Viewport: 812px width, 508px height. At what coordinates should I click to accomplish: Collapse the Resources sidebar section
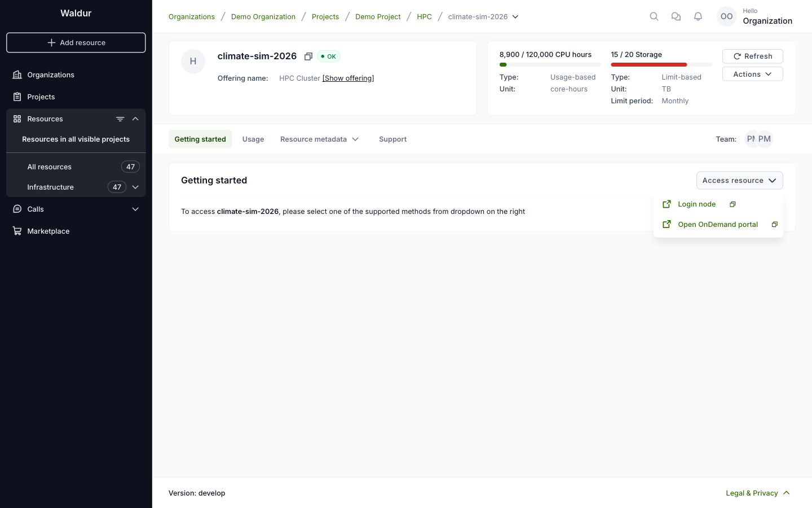[135, 119]
